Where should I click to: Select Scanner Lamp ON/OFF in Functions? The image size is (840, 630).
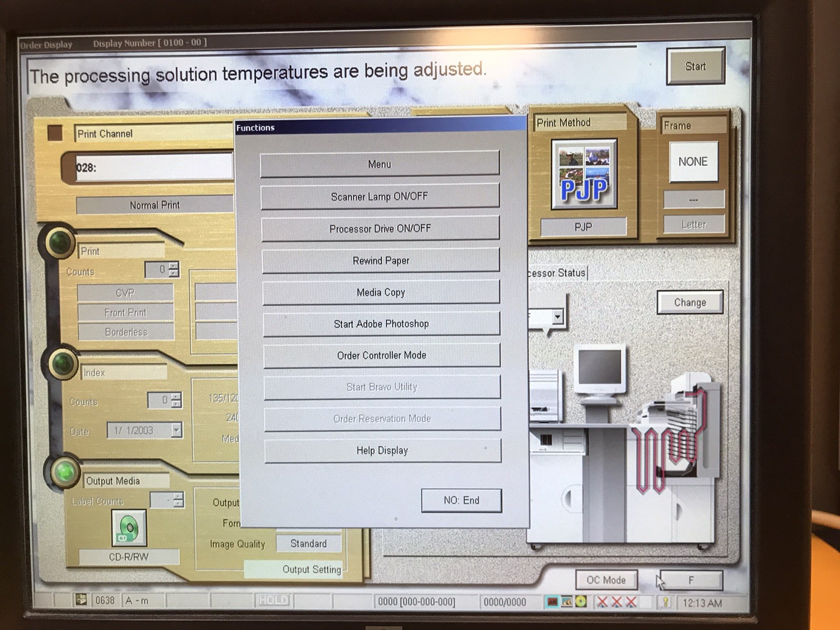click(380, 196)
